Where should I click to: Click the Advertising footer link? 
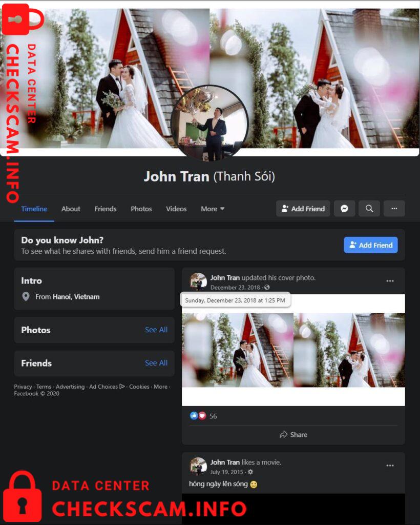pyautogui.click(x=70, y=387)
